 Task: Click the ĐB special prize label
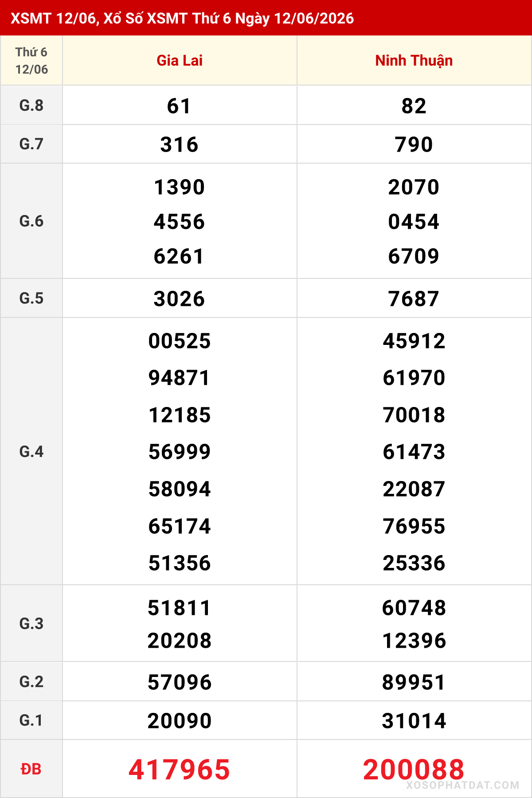tap(31, 769)
